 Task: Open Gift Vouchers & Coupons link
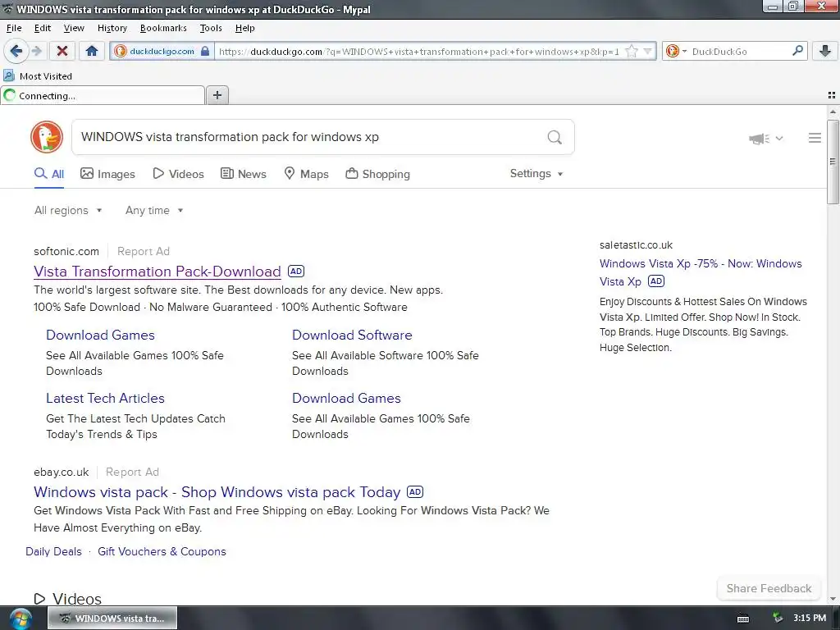(162, 552)
